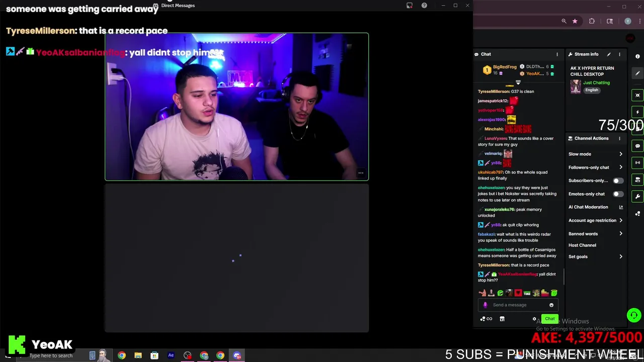Image resolution: width=644 pixels, height=362 pixels.
Task: Click the wrench icon in the right sidebar
Action: click(637, 197)
